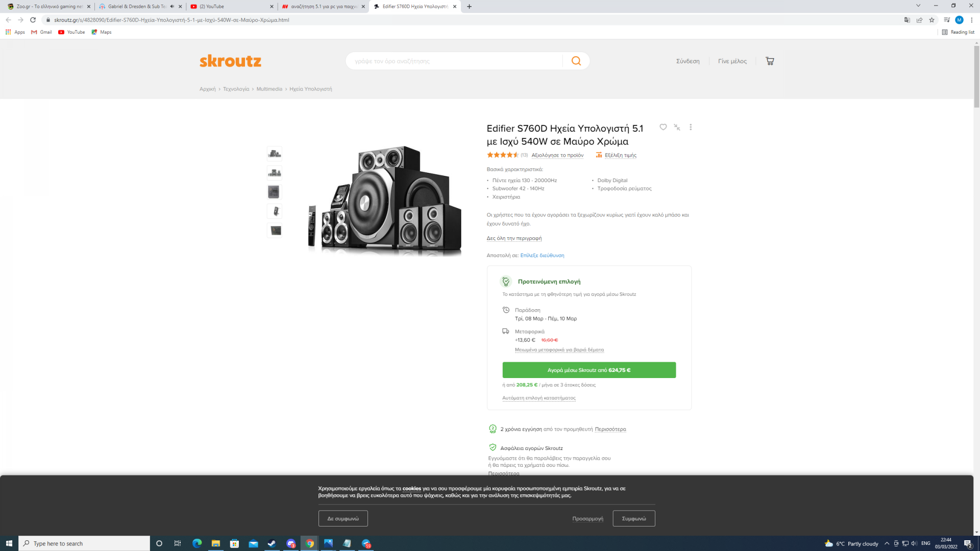Click green Αγορά μέσω Skroutz button

pos(589,370)
